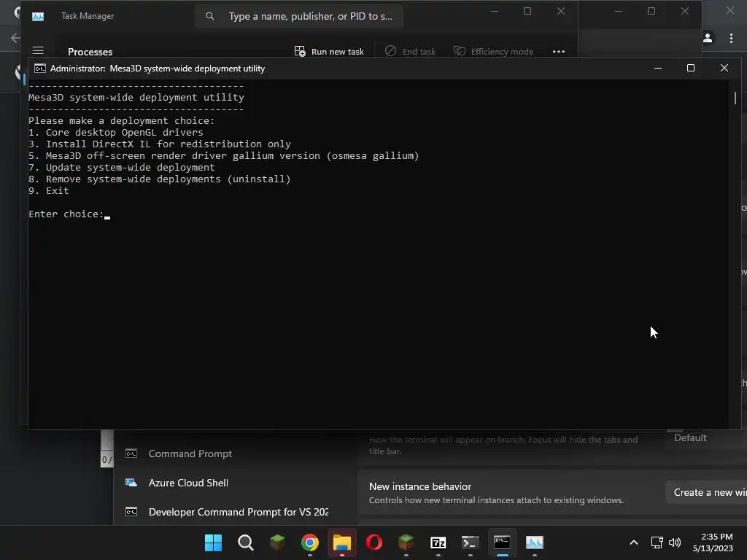
Task: Click the Mesa3D console title icon
Action: pyautogui.click(x=40, y=69)
